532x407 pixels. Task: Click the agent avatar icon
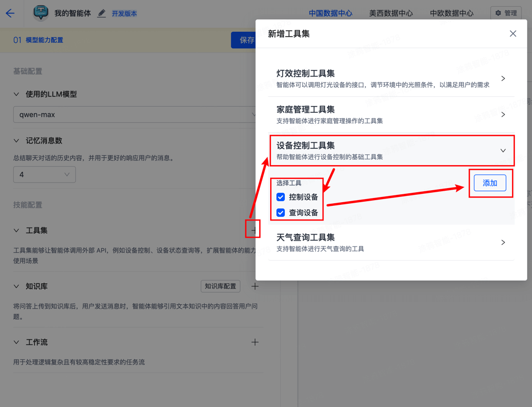tap(41, 13)
